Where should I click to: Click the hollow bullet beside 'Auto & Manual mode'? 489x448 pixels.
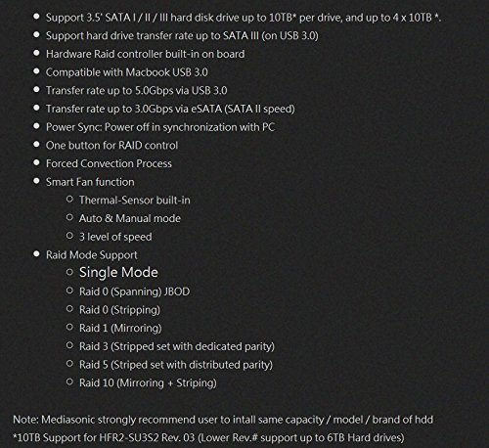[x=69, y=217]
